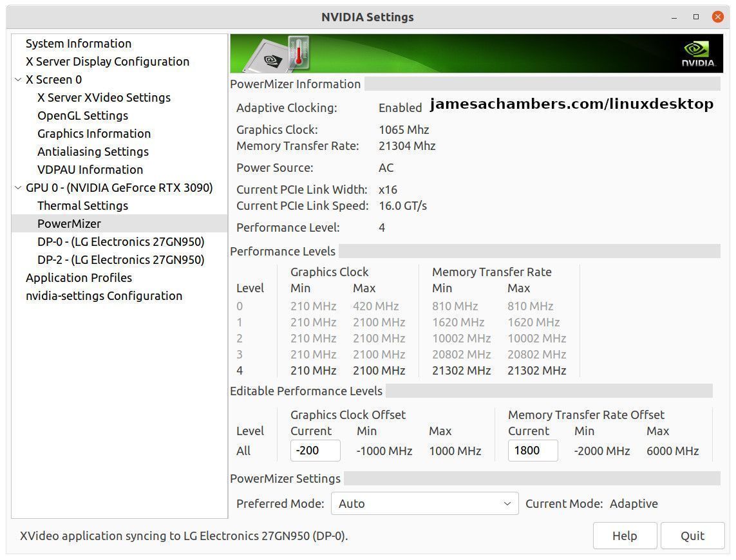Collapse the X Screen 0 section
Image resolution: width=736 pixels, height=560 pixels.
pos(16,79)
